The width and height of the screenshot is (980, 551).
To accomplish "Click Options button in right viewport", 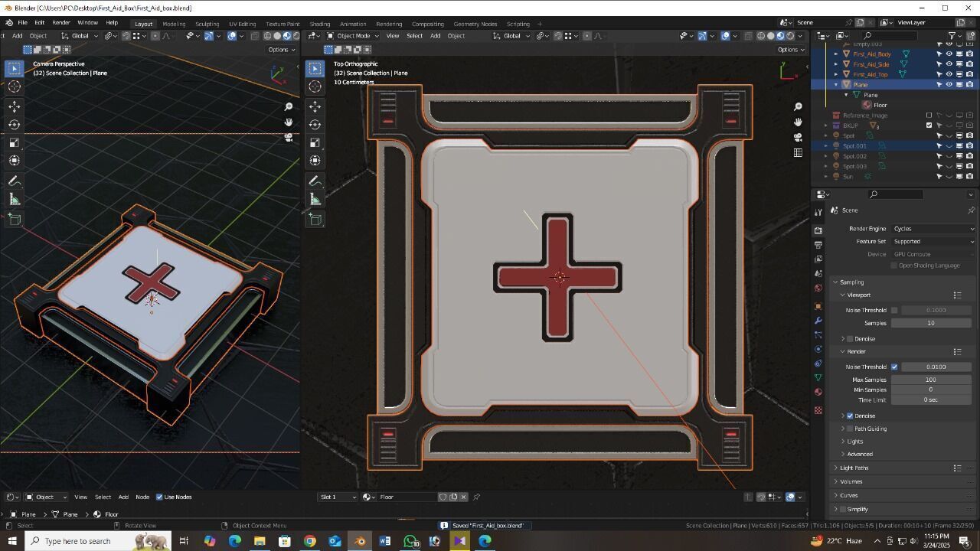I will tap(790, 50).
